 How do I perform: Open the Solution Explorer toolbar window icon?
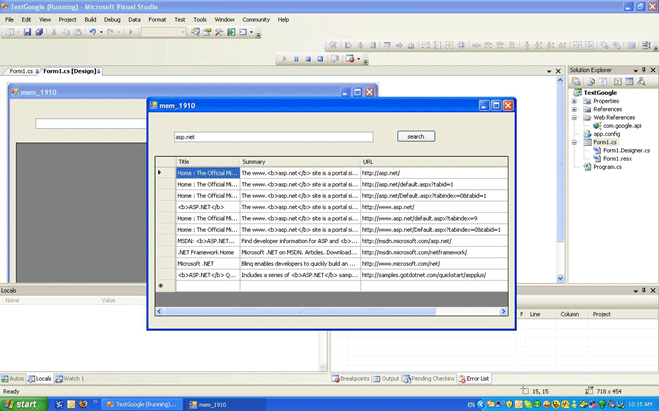point(195,32)
